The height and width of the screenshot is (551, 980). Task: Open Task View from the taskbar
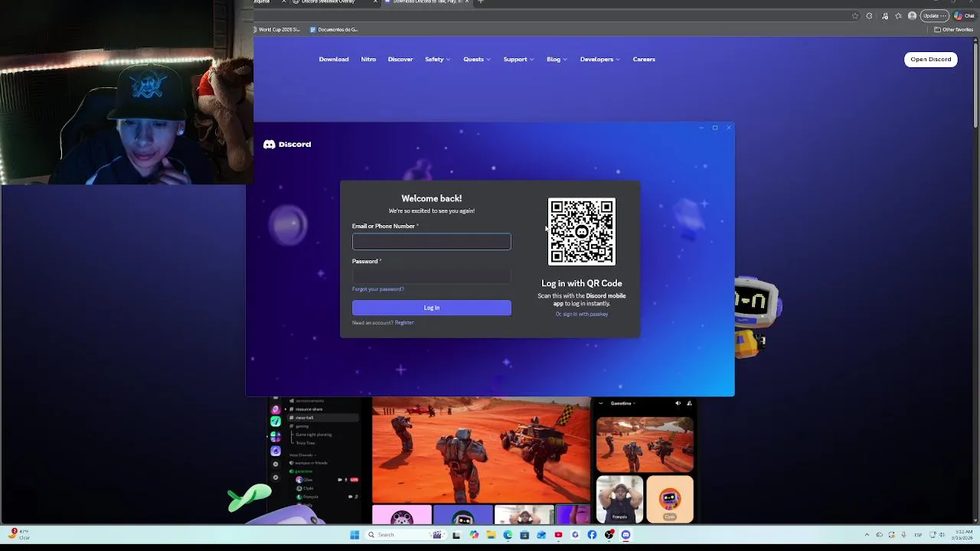456,535
